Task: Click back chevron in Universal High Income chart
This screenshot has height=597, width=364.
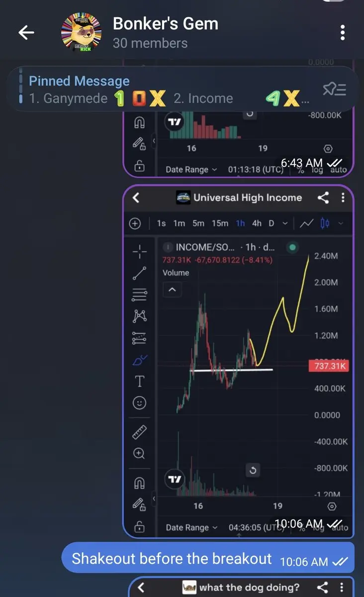Action: (136, 198)
